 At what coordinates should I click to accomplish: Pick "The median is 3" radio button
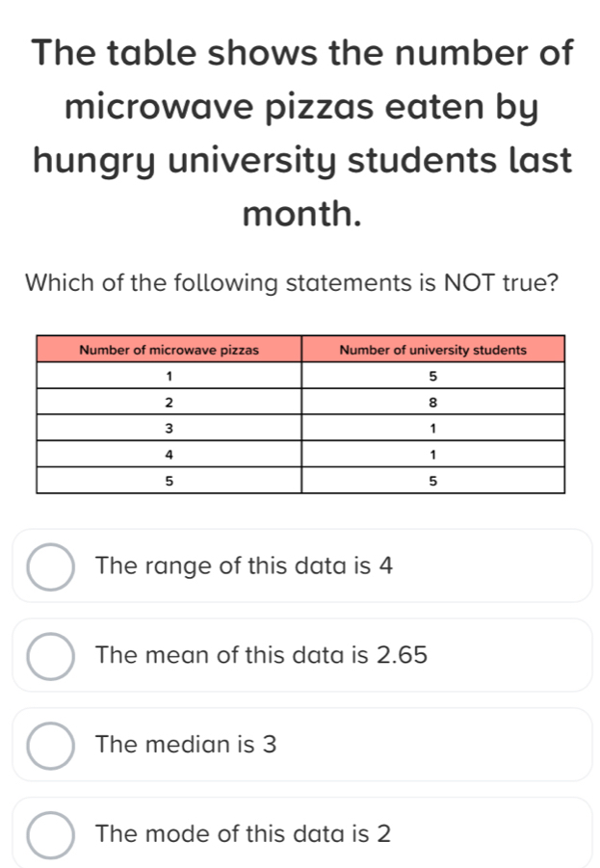[50, 745]
